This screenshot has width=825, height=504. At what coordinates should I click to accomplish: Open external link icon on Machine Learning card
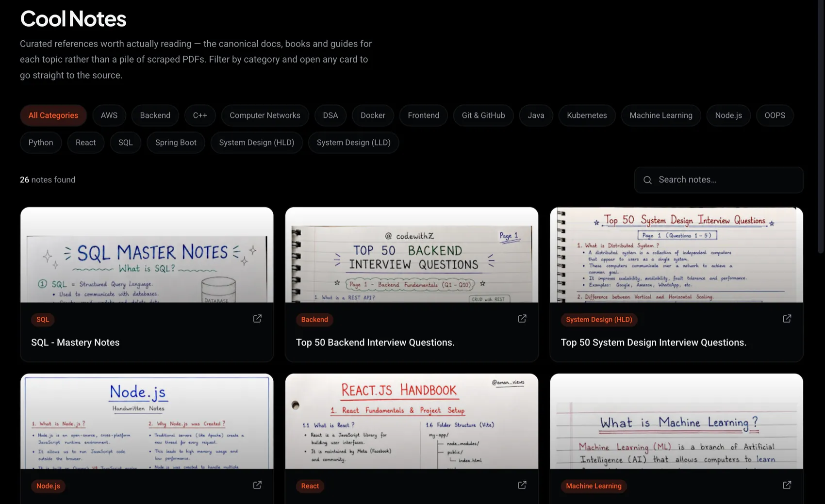click(x=787, y=485)
